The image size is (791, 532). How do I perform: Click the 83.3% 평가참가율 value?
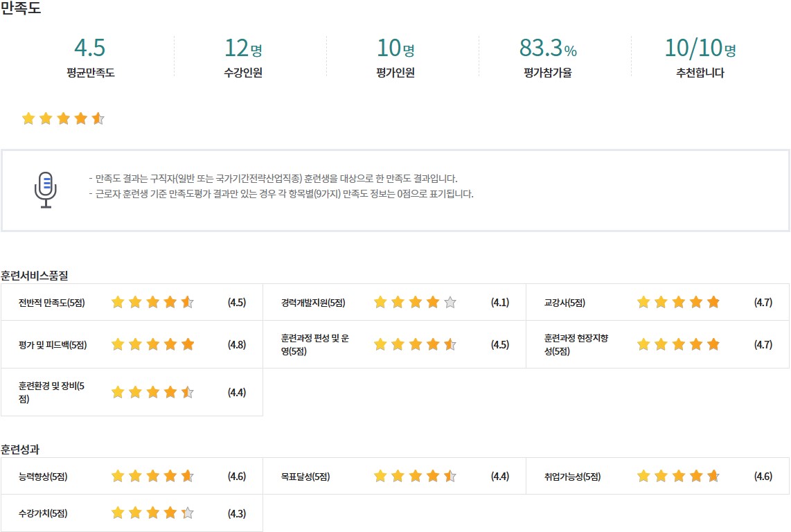[547, 48]
